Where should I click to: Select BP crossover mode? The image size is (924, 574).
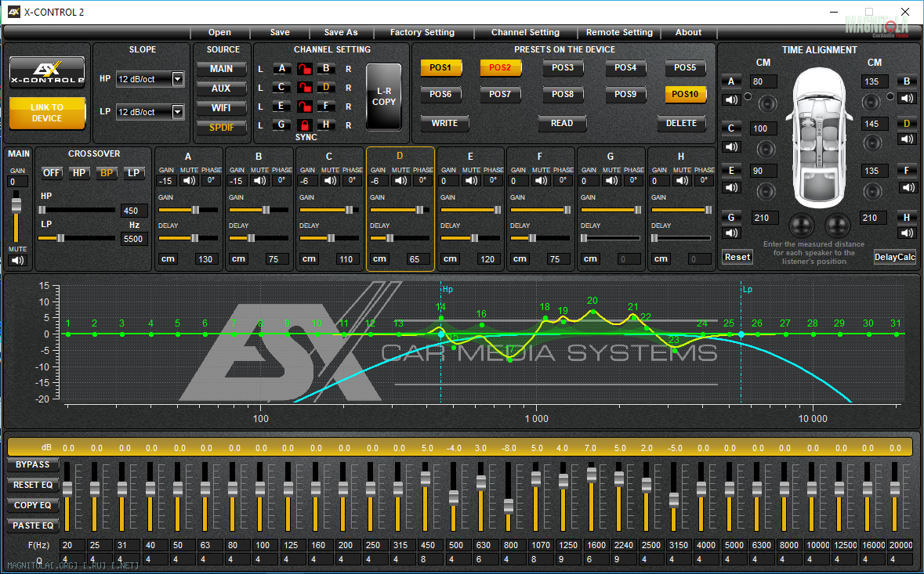107,173
